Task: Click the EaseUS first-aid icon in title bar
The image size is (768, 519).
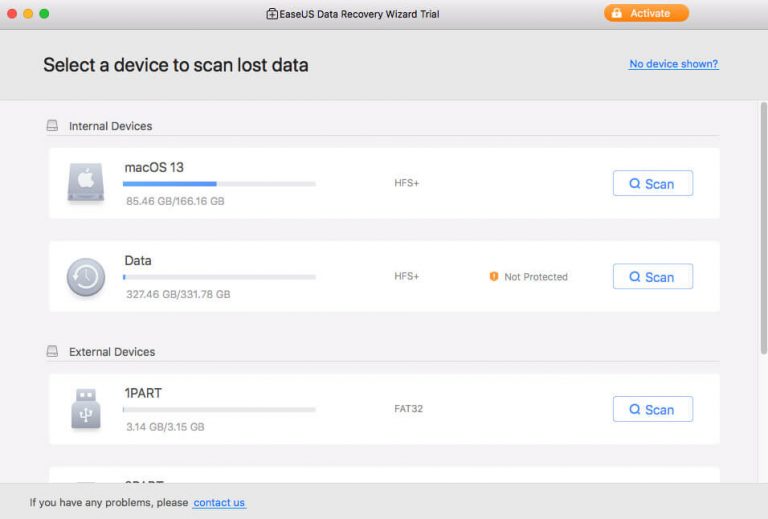Action: click(272, 14)
